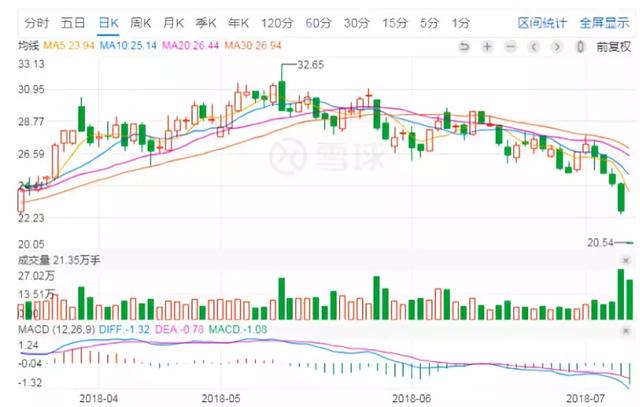Click the MACD:-1.08 value
The image size is (640, 407).
coord(238,329)
